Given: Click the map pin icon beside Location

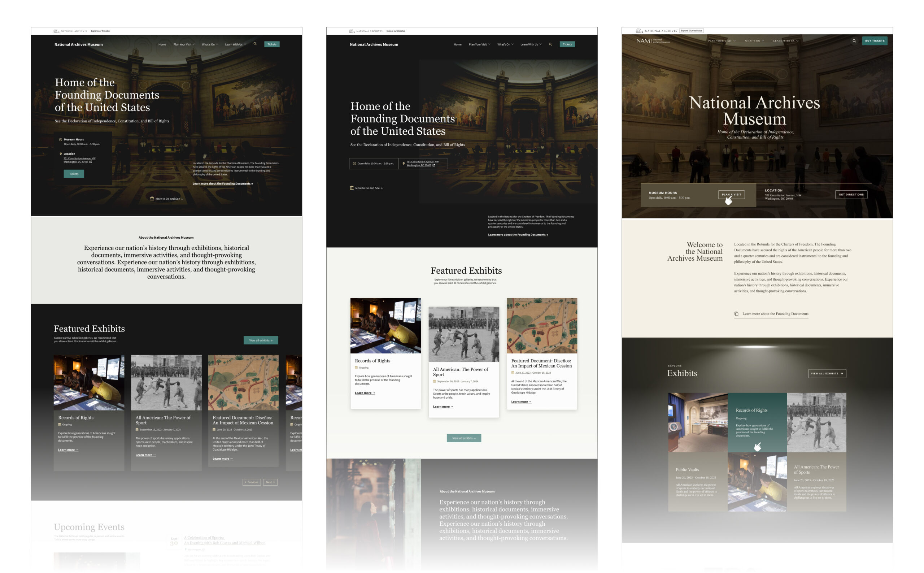Looking at the screenshot, I should click(61, 154).
